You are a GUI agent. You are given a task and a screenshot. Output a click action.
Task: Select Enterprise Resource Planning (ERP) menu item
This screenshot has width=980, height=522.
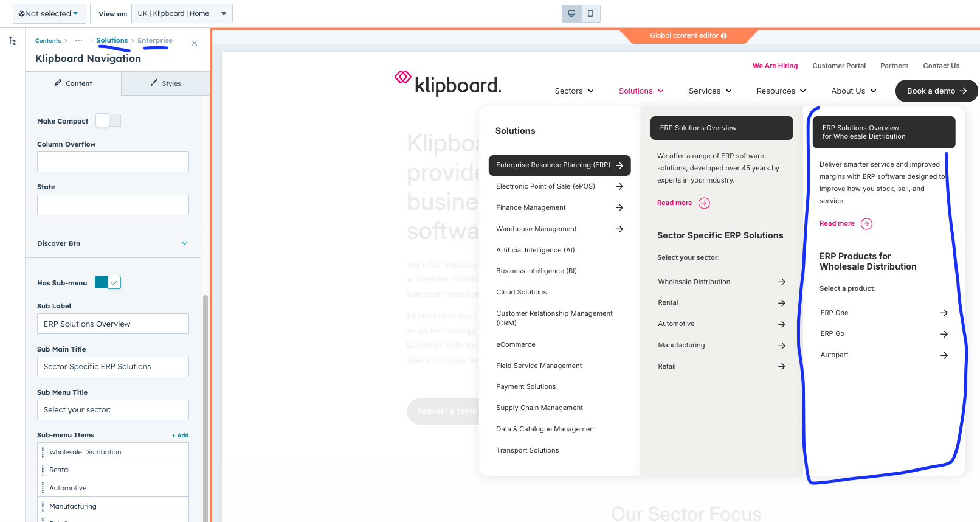point(559,165)
